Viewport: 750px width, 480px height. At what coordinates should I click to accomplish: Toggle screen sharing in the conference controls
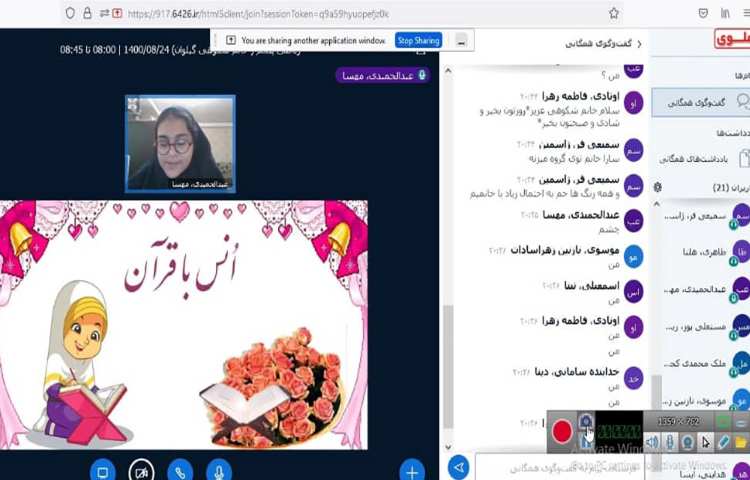102,472
